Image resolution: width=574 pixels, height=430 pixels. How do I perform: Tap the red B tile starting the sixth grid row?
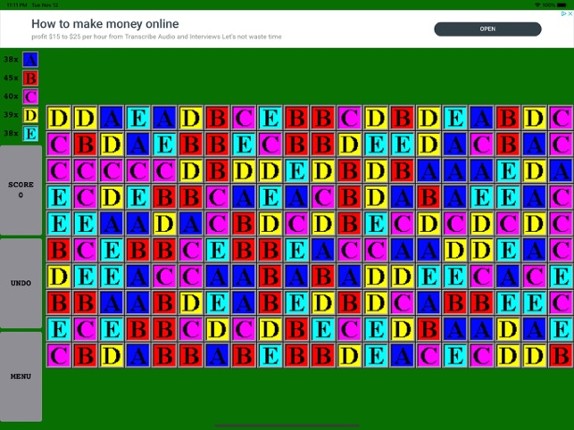(x=59, y=250)
